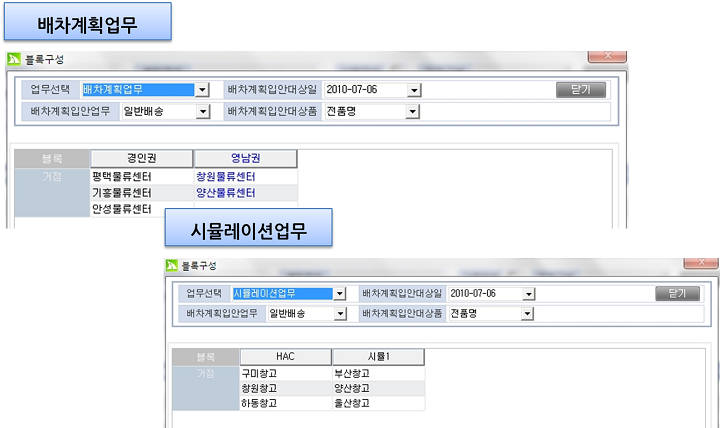Close the lower 블록구성 window
Viewport: 720px width, 428px height.
click(701, 262)
